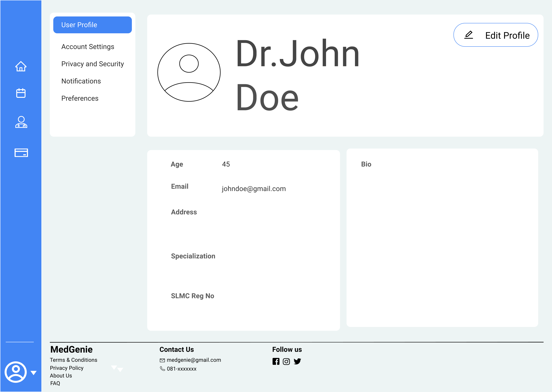The image size is (552, 392).
Task: Open the home page icon in sidebar
Action: pyautogui.click(x=21, y=66)
